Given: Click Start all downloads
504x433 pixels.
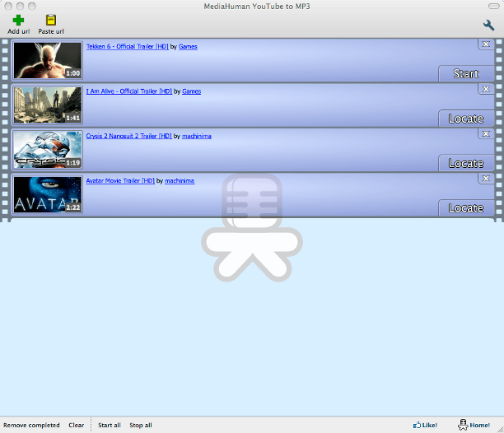Looking at the screenshot, I should click(110, 425).
